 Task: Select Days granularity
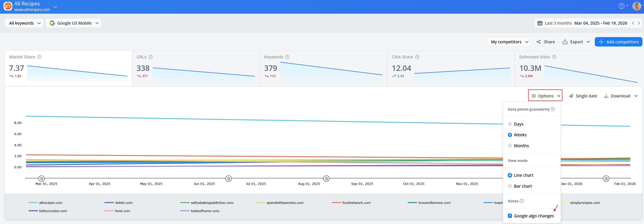tap(510, 124)
